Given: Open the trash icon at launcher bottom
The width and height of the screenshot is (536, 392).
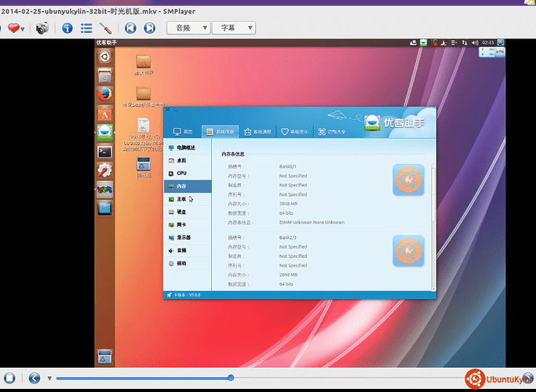Looking at the screenshot, I should pyautogui.click(x=104, y=358).
